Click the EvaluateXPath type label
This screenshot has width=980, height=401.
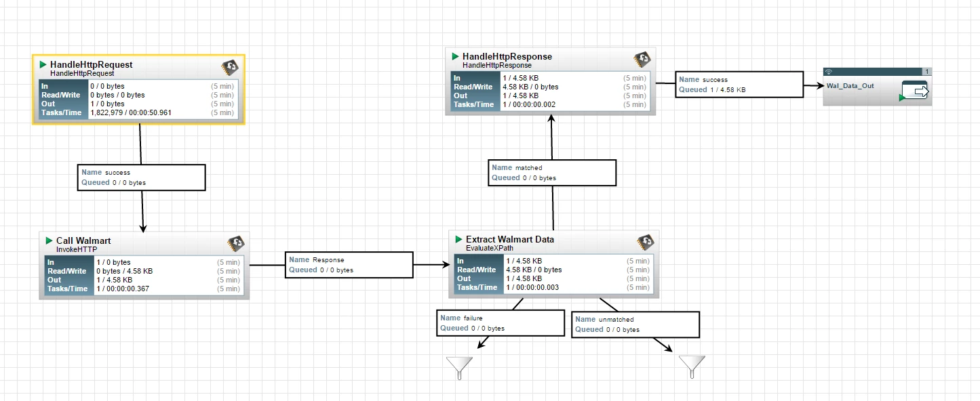(490, 248)
